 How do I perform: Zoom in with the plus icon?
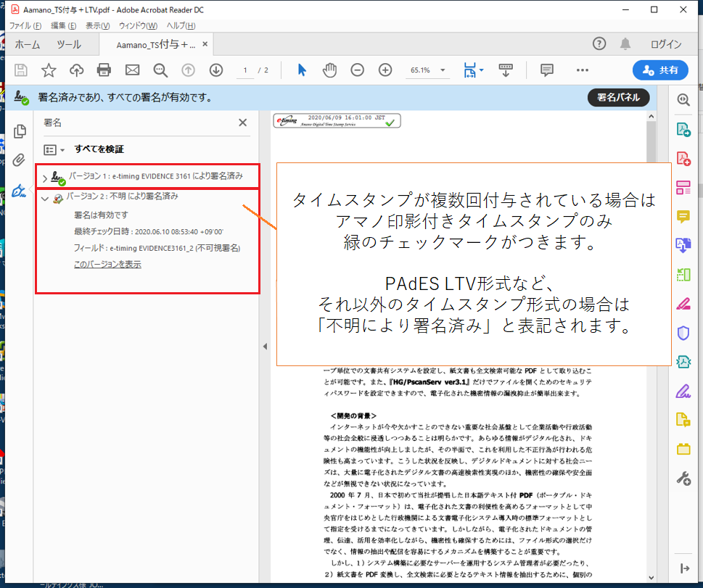[385, 70]
